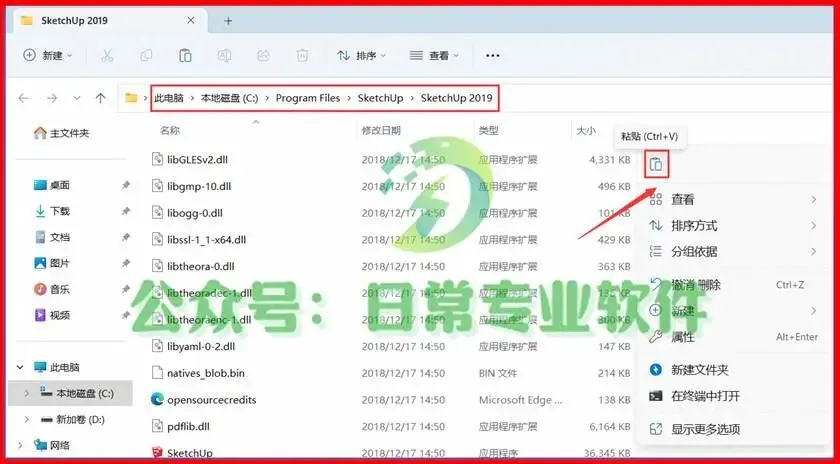840x464 pixels.
Task: Click SketchUp 2019 breadcrumb segment
Action: (456, 98)
